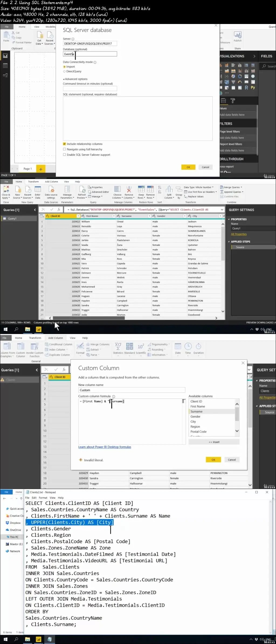
Task: Check Navigate using full hierarchy
Action: pos(64,149)
